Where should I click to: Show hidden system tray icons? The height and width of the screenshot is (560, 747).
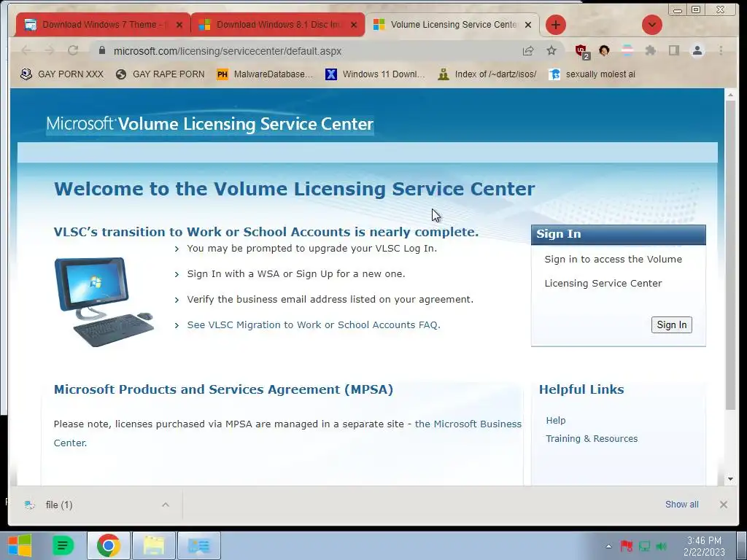click(x=608, y=545)
